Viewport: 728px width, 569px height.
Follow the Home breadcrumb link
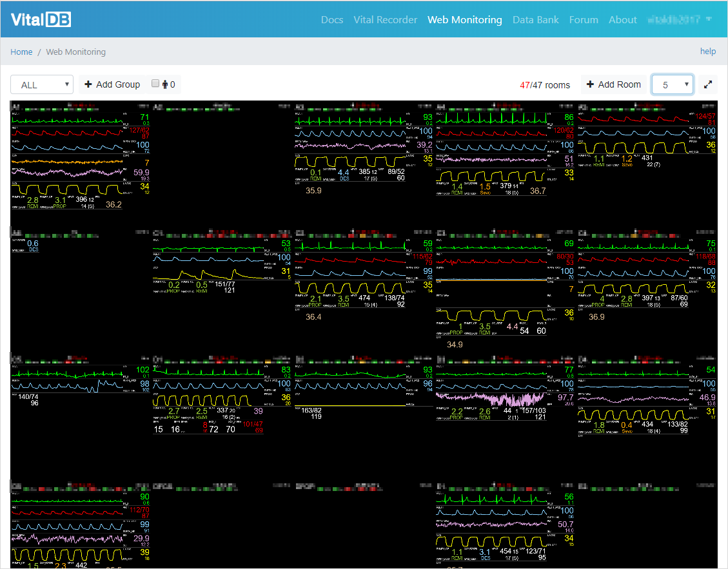point(21,52)
